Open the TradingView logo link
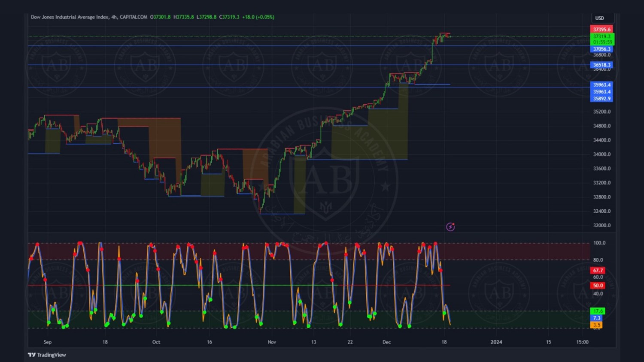 point(47,355)
